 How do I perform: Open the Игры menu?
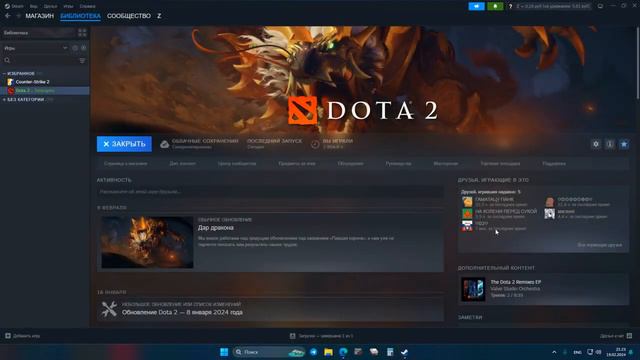tap(68, 6)
